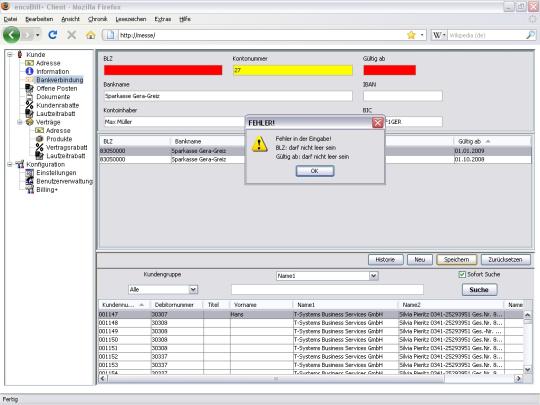The width and height of the screenshot is (540, 405).
Task: Collapse the Konfiguration tree node
Action: pyautogui.click(x=10, y=164)
